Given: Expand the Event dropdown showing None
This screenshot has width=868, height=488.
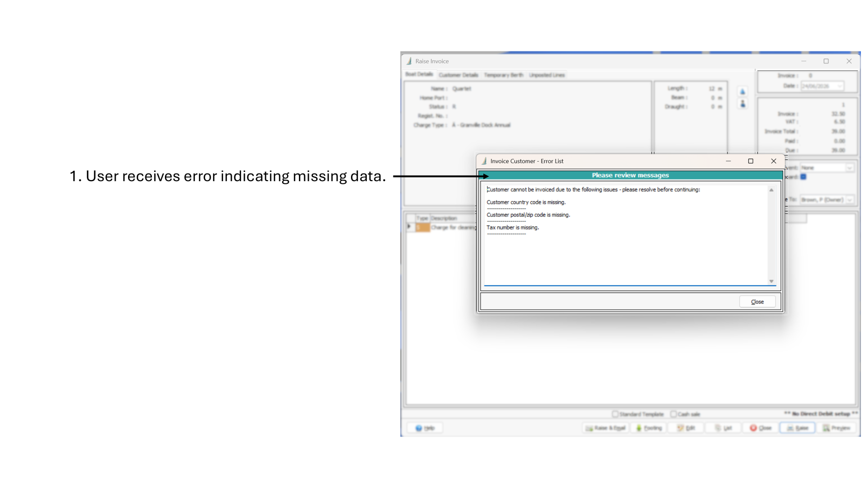Looking at the screenshot, I should 850,168.
